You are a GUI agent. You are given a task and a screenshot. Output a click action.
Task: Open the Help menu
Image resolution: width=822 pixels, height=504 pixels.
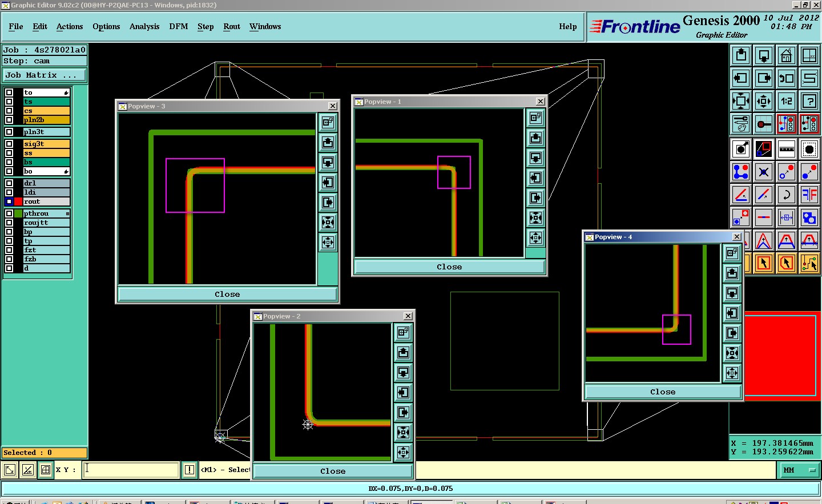click(x=568, y=26)
